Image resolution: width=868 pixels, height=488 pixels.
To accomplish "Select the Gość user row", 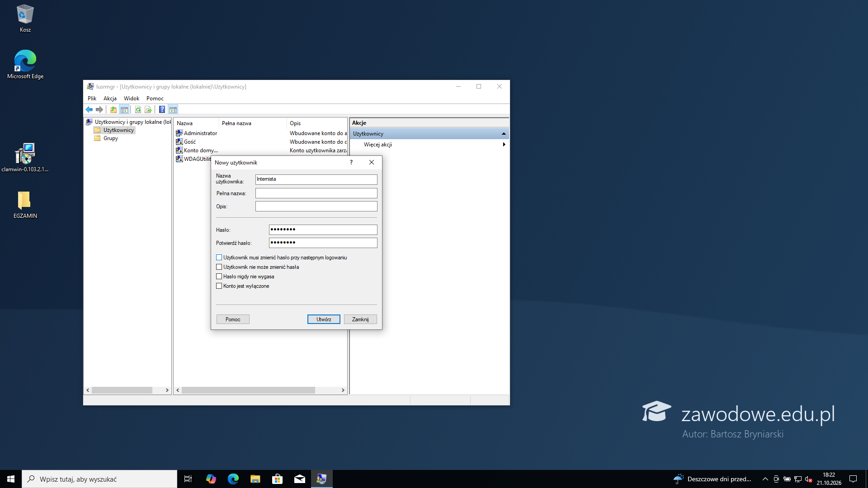I will pos(261,142).
